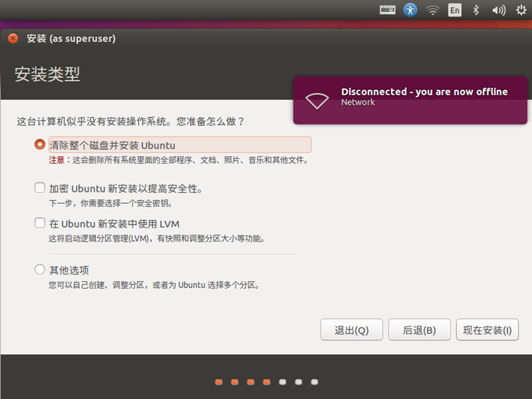Click the 加密 Ubuntu 新安装以提高安全性 label
The height and width of the screenshot is (399, 532).
click(125, 189)
